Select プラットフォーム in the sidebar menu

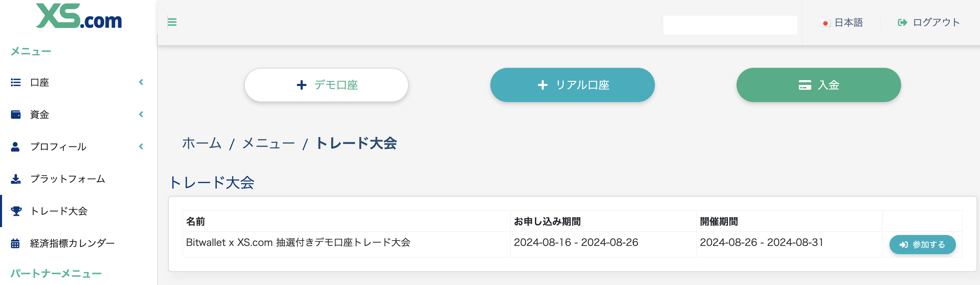click(x=67, y=178)
